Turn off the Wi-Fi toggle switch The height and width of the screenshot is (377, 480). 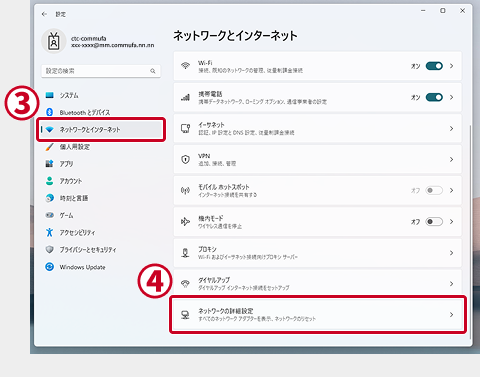(434, 66)
